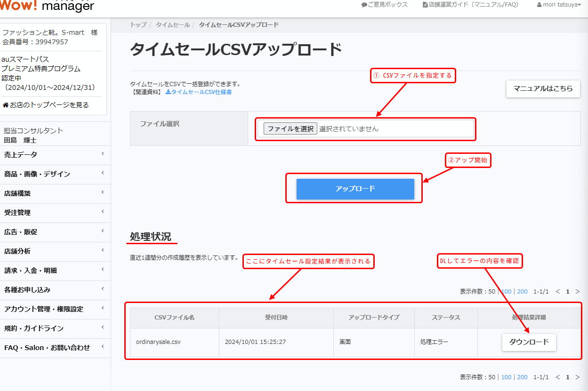Go to next page arrow in top pagination
The height and width of the screenshot is (391, 588).
577,292
